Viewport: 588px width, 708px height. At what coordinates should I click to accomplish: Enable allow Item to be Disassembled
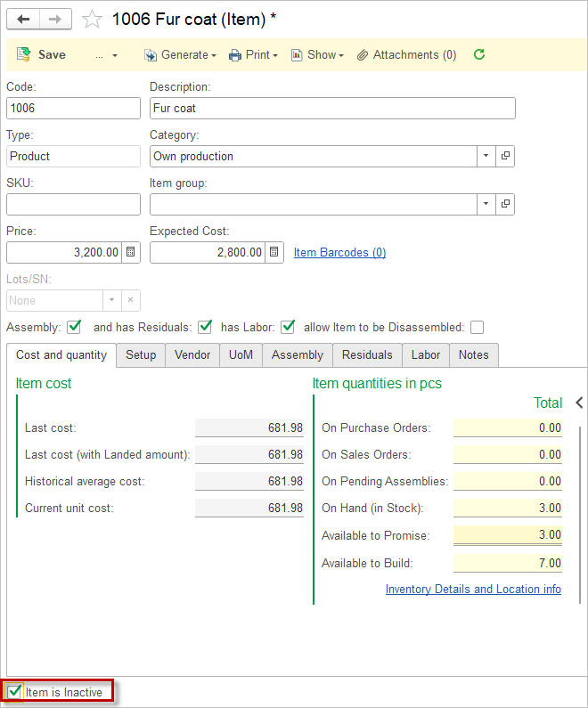click(478, 327)
